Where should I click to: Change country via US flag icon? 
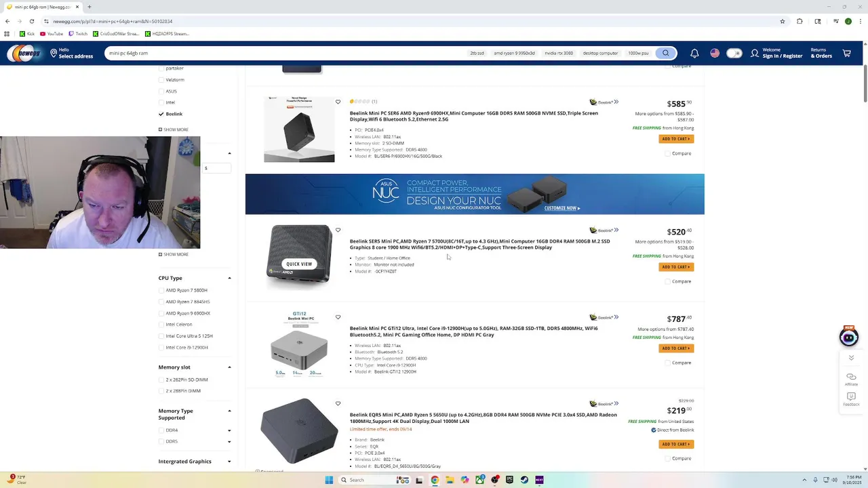tap(715, 53)
